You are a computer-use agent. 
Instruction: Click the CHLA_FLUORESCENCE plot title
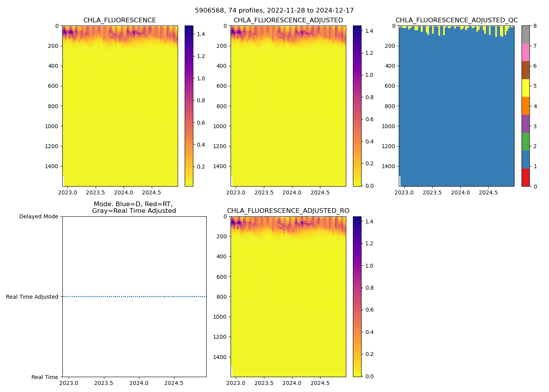click(x=120, y=20)
